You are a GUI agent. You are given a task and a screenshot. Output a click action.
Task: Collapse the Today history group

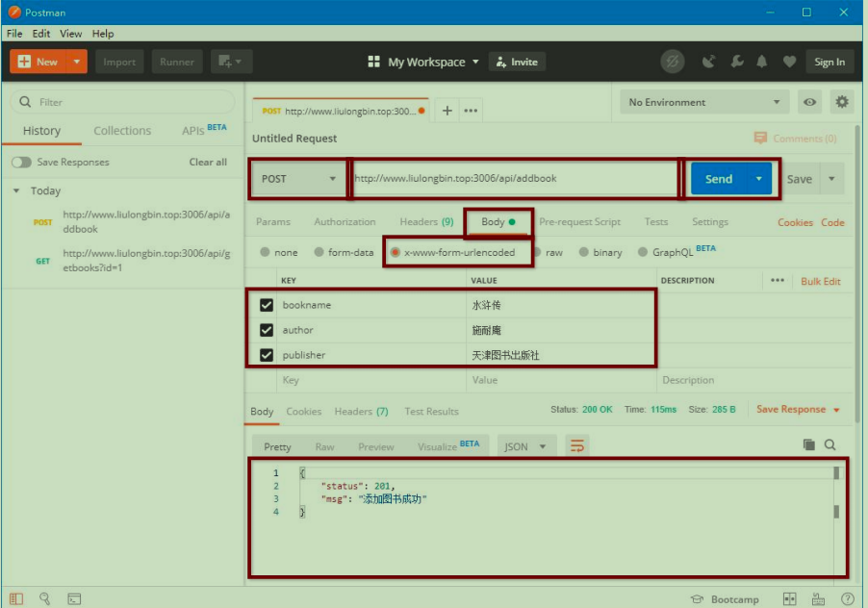(16, 190)
